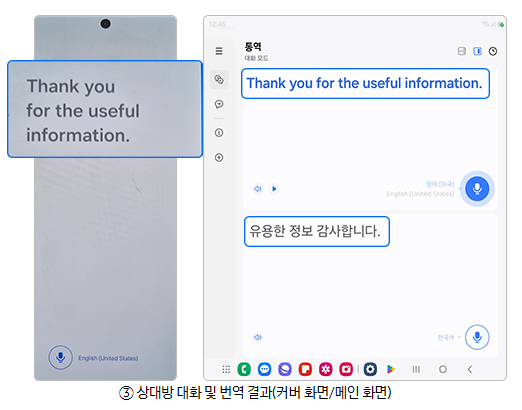Open Google Play Store in taskbar
Screen dimensions: 522x410
390,369
